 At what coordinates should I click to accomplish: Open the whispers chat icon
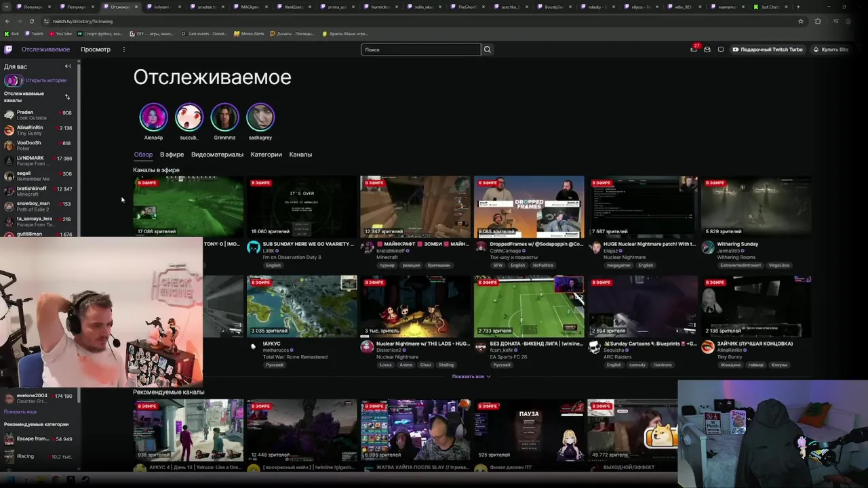click(721, 49)
